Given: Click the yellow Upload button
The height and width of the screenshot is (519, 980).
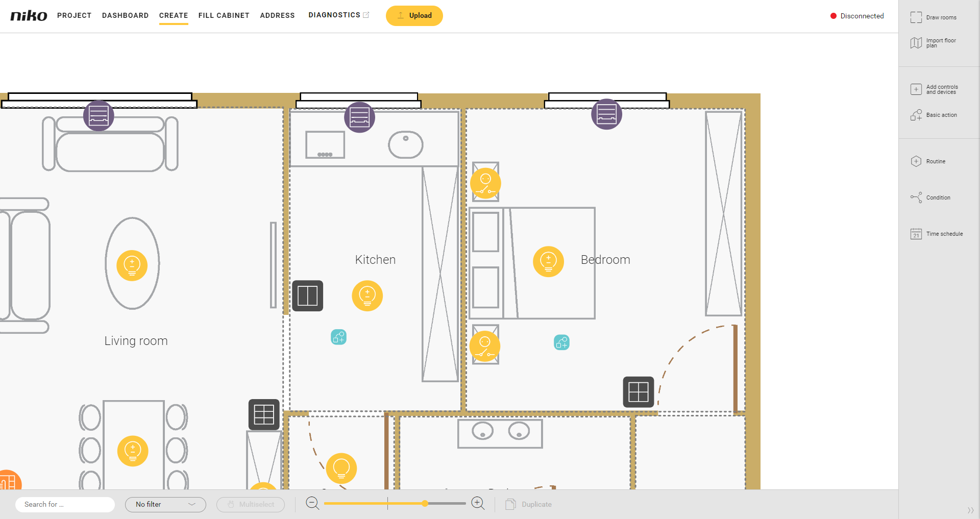Looking at the screenshot, I should [414, 15].
